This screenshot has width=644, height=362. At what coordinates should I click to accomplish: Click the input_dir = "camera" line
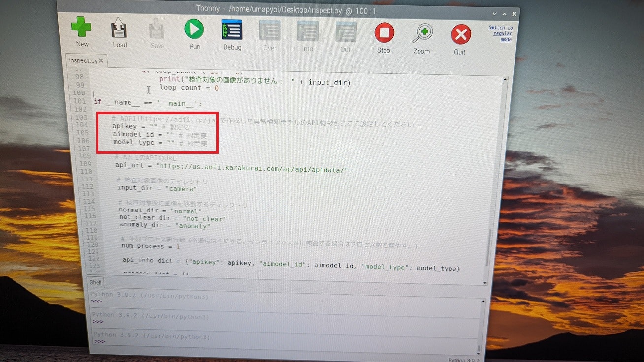(157, 188)
